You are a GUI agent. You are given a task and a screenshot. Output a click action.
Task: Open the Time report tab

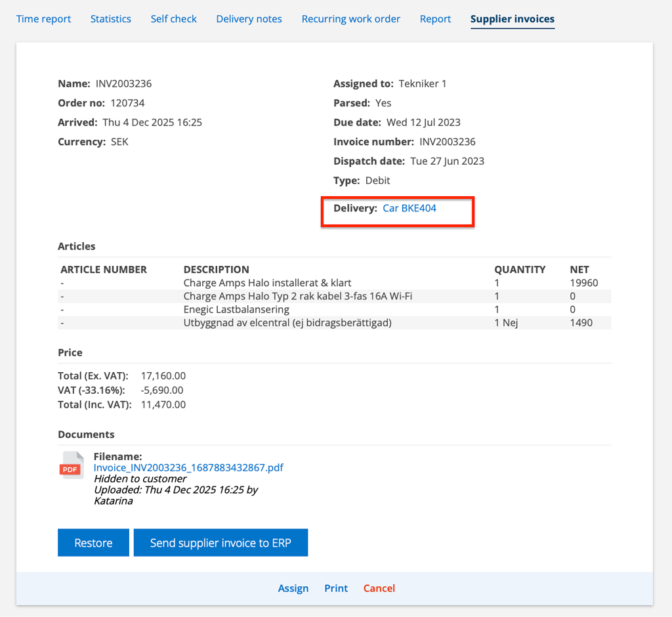coord(43,19)
